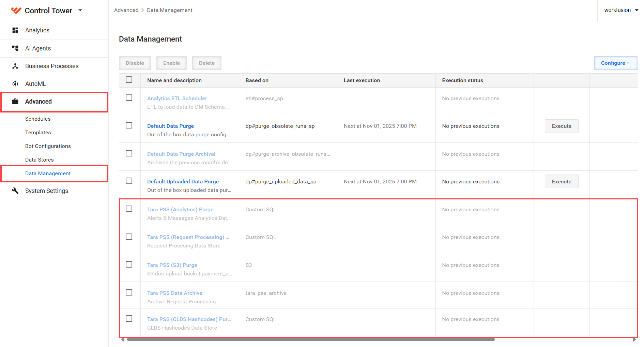Open the Default Uploaded Data Purge link
Screen dimensions: 644x347
(x=183, y=182)
